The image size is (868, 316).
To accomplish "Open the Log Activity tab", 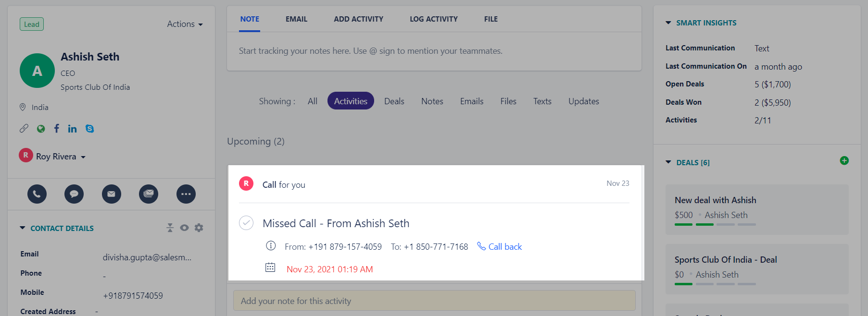I will pos(433,19).
